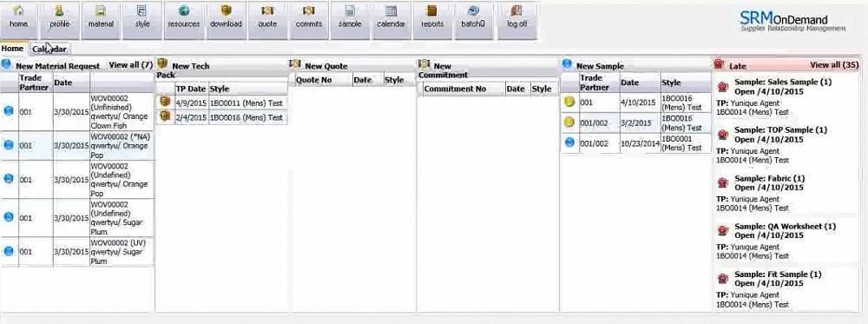This screenshot has height=324, width=868.
Task: Select 'WOV00002 (UV) qwertyu/ Sugar Plum' cell
Action: click(122, 252)
